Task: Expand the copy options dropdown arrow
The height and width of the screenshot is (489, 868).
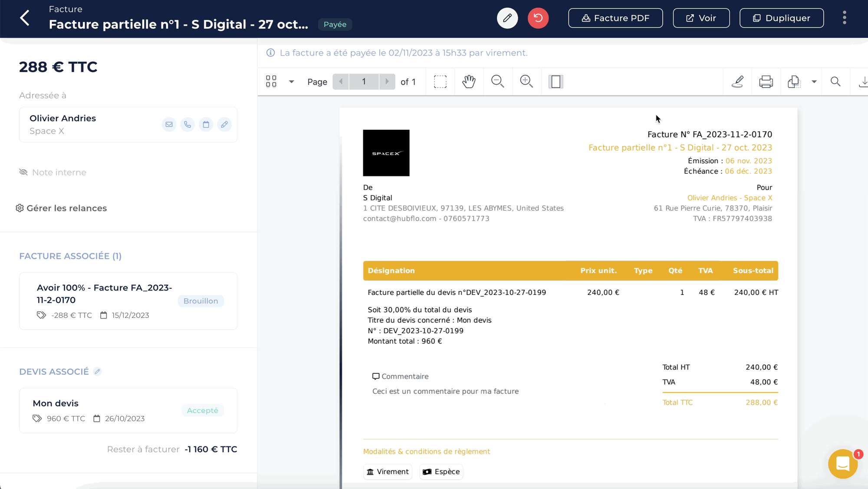Action: pos(814,82)
